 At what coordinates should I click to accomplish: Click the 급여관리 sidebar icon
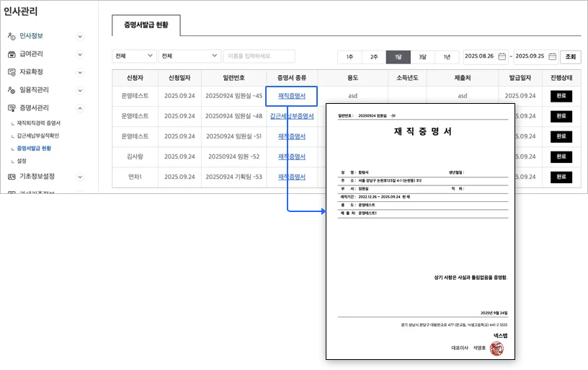[x=12, y=54]
